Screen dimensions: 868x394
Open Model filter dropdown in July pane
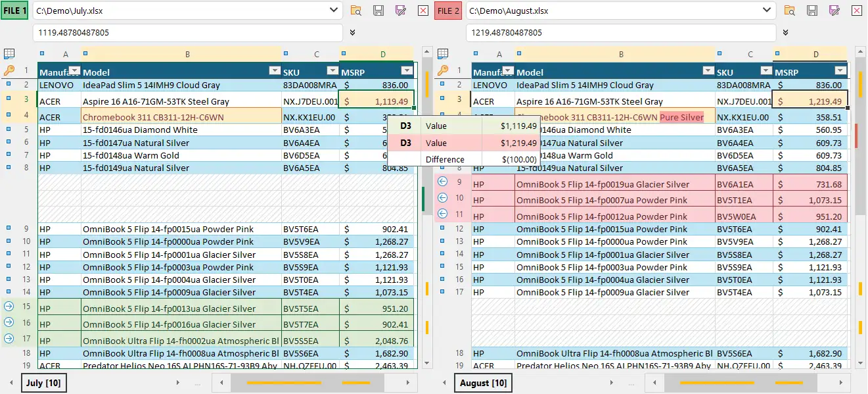pyautogui.click(x=274, y=71)
